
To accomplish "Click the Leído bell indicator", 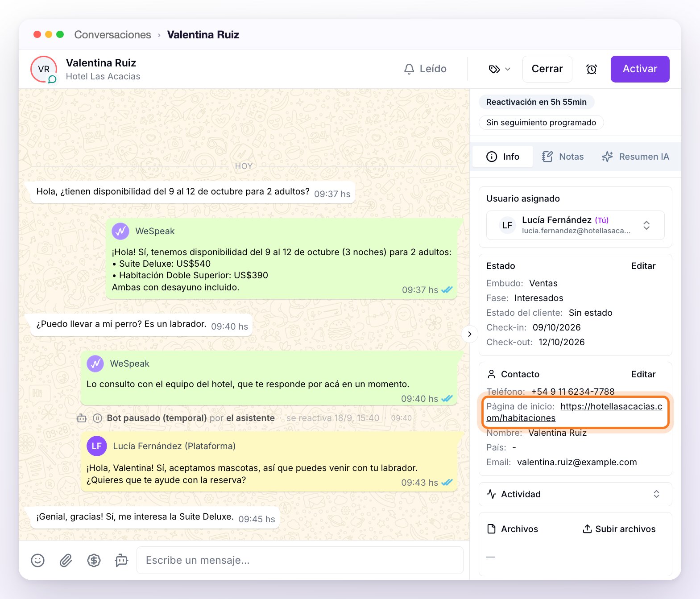I will (425, 69).
